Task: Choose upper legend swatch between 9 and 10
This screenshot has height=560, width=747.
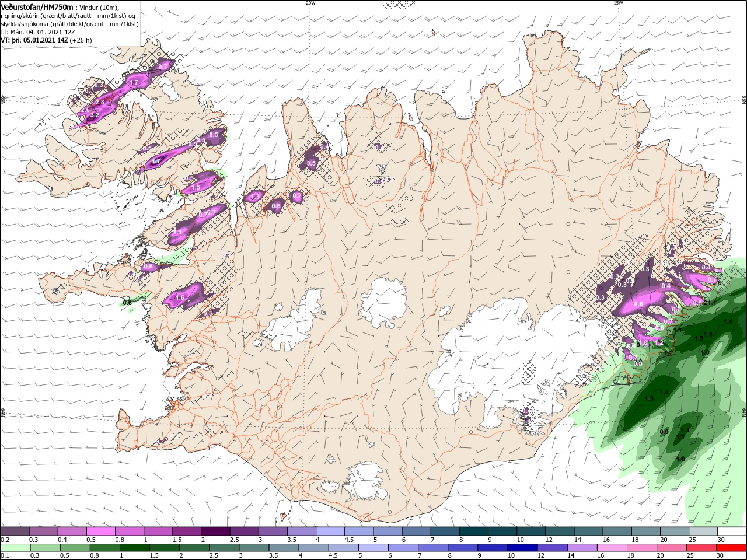Action: [502, 531]
